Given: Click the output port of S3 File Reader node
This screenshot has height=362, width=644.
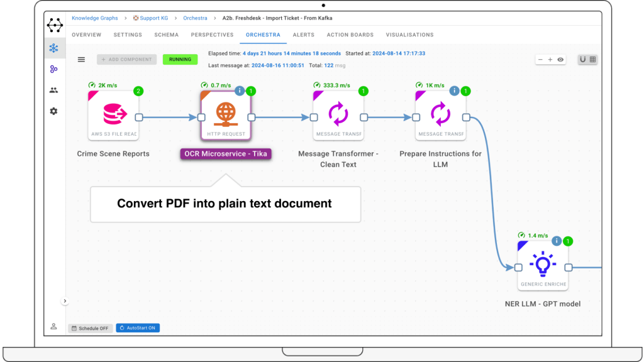Looking at the screenshot, I should (139, 118).
